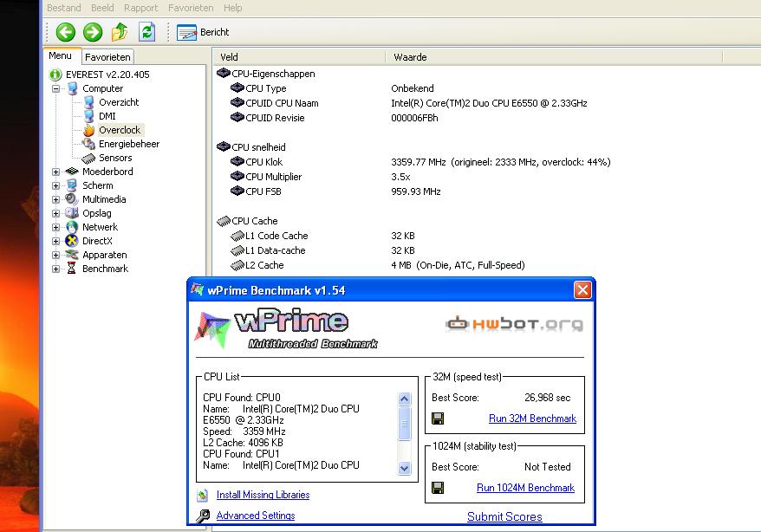
Task: Click the CPU List scrollbar thumb
Action: pos(404,424)
